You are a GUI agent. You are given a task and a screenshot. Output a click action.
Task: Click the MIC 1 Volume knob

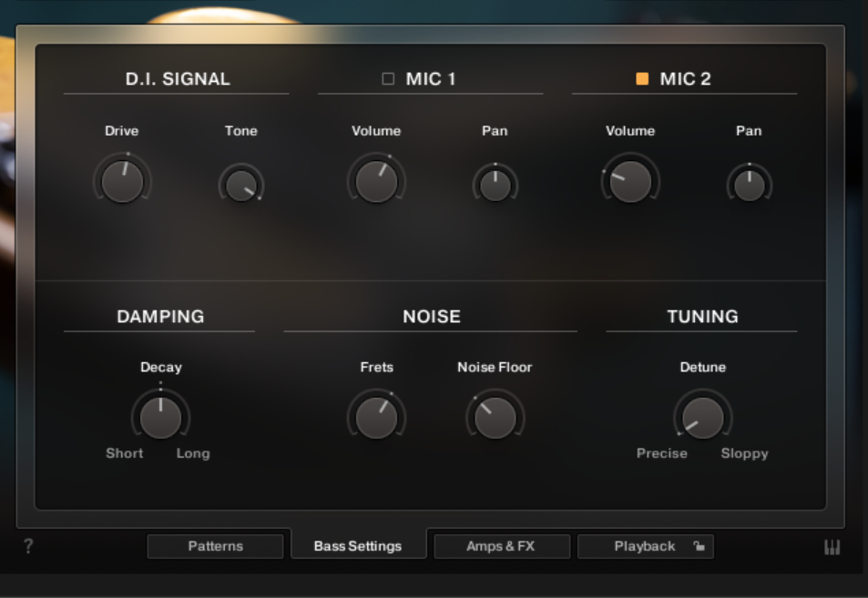coord(376,181)
